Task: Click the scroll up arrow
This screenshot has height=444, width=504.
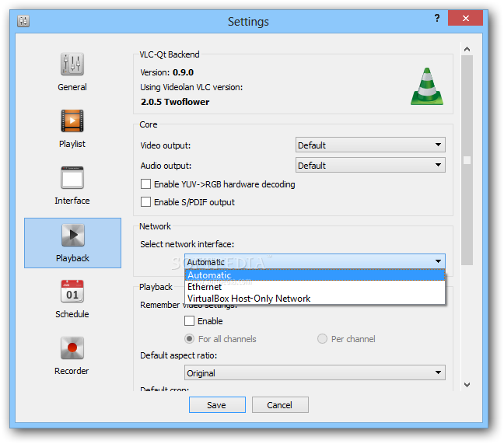Action: (467, 49)
